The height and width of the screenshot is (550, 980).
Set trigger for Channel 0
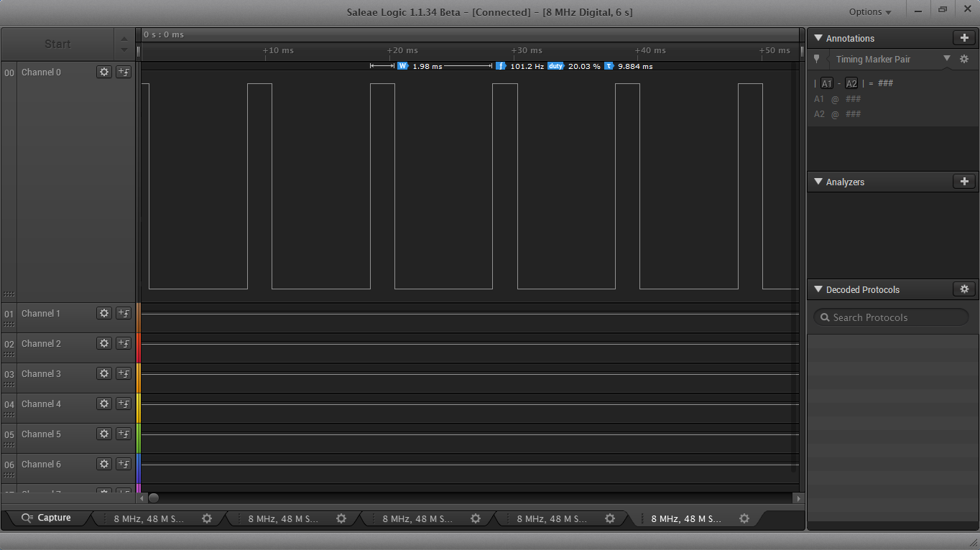pos(124,72)
